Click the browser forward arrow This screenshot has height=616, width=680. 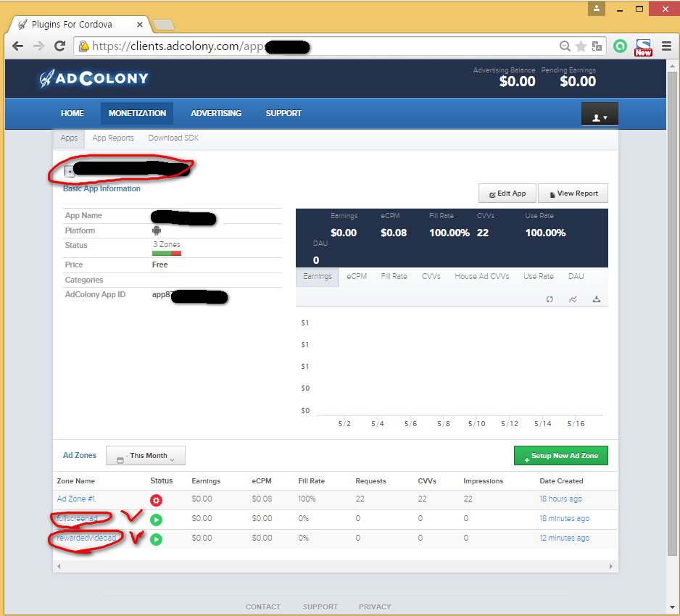(39, 46)
